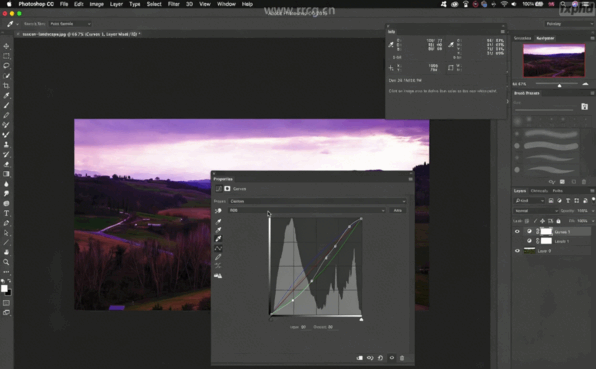Open the workspace switcher dropdown

(569, 24)
